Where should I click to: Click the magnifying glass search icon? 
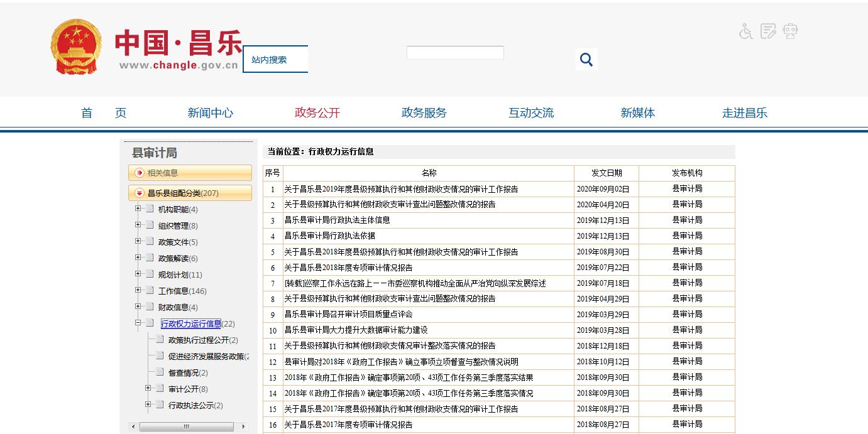click(x=586, y=60)
